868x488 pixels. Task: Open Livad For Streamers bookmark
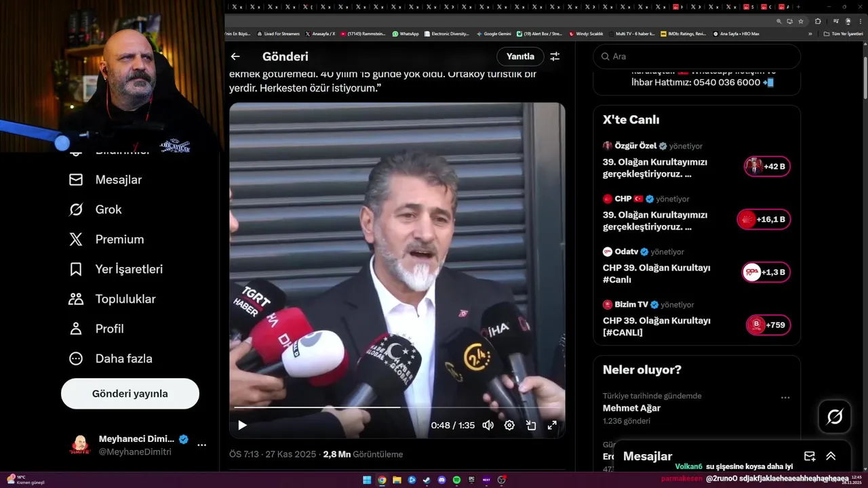[278, 34]
